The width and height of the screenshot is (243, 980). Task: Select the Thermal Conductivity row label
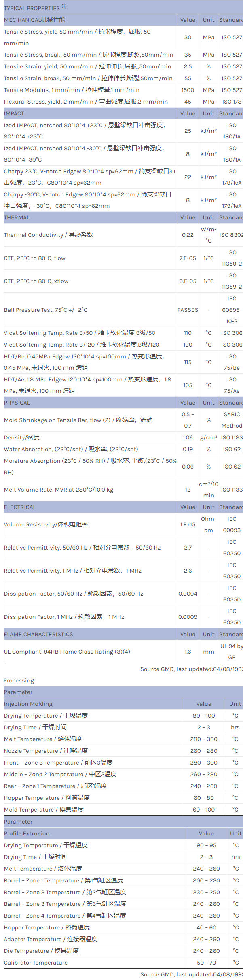[49, 235]
